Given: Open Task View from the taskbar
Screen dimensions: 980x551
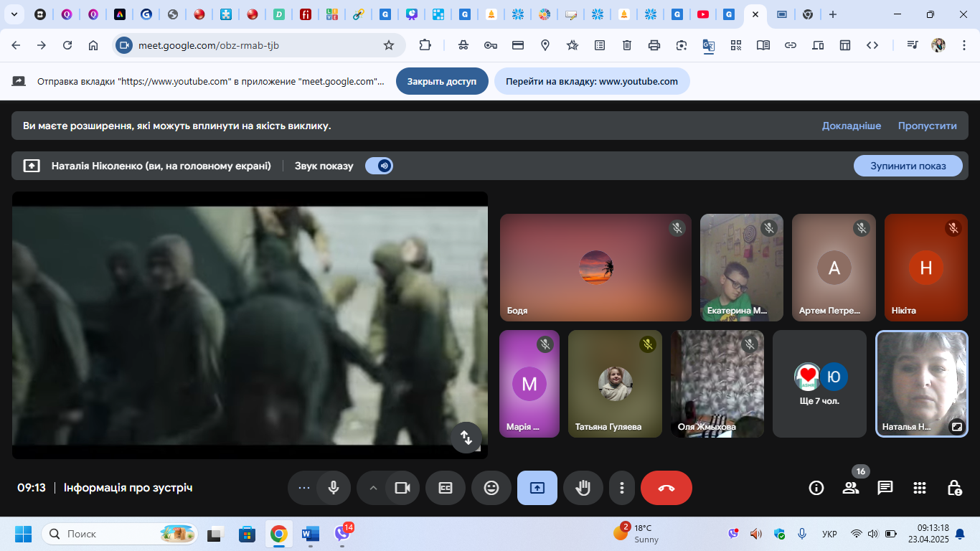Looking at the screenshot, I should point(215,534).
